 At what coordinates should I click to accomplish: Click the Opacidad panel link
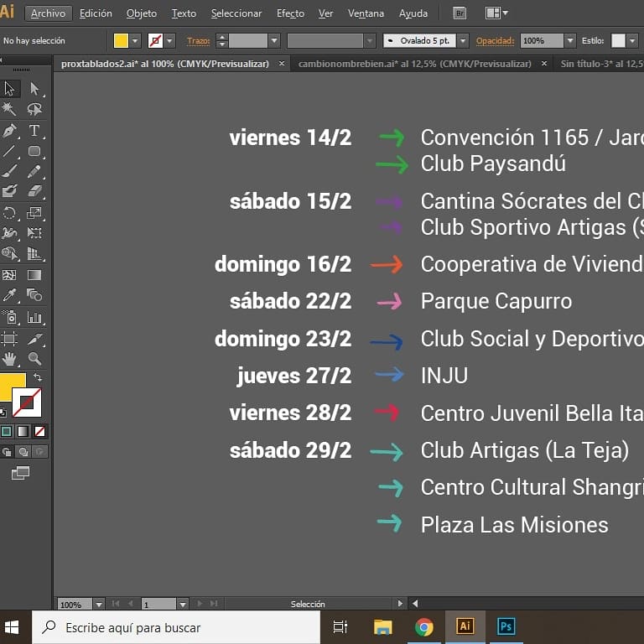(x=495, y=40)
